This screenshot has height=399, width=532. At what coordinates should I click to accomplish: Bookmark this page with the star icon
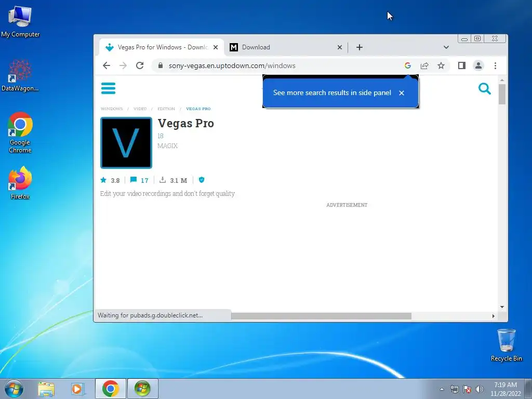(x=441, y=65)
